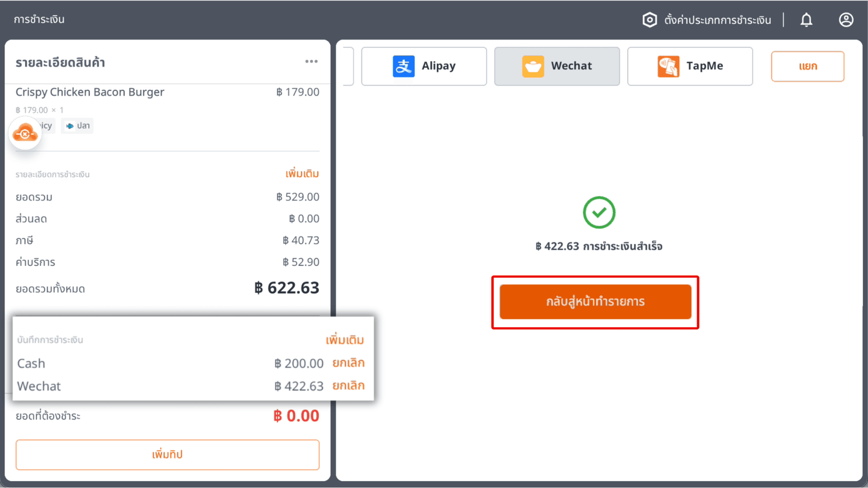Cancel the Cash payment of 200.00
The image size is (868, 488).
click(349, 363)
